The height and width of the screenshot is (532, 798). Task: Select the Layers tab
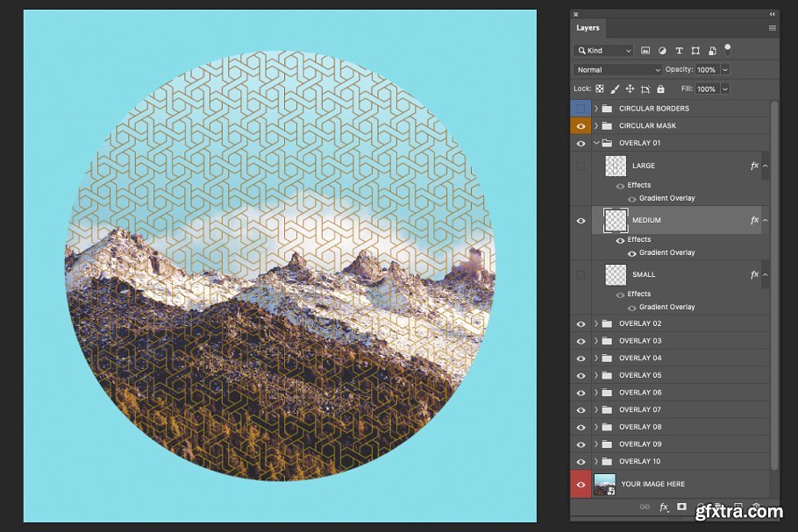[588, 28]
